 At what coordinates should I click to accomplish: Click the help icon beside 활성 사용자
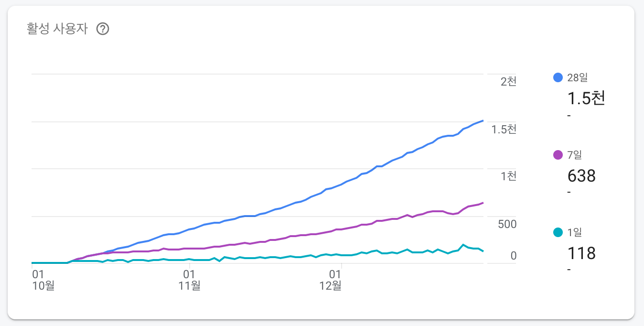coord(103,29)
